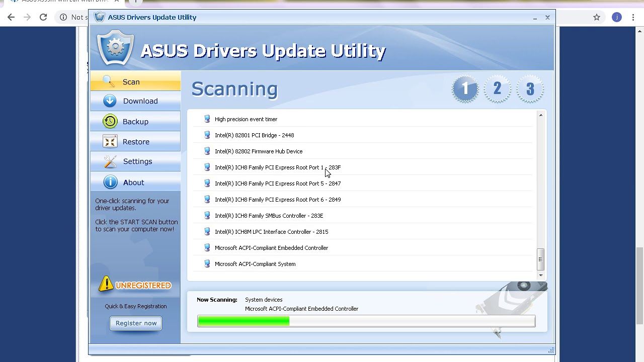
Task: Click device icon beside ACPI-Compliant Embedded Controller
Action: coord(207,247)
